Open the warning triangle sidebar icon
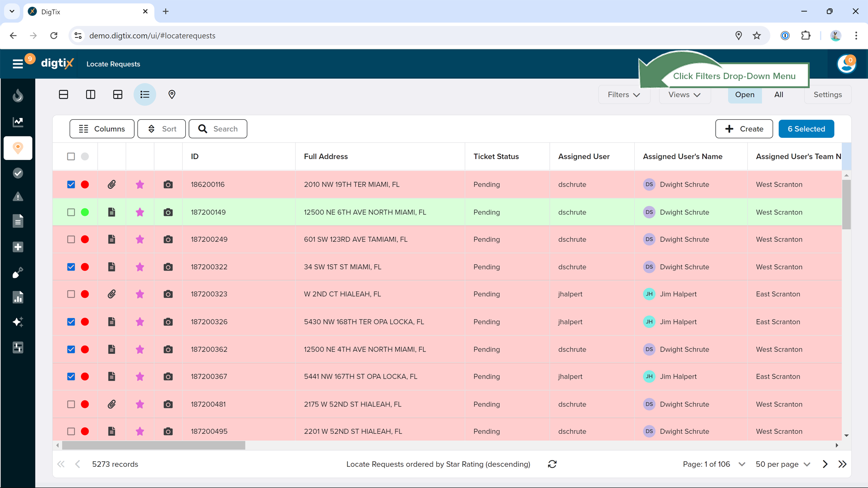The image size is (868, 488). point(18,197)
